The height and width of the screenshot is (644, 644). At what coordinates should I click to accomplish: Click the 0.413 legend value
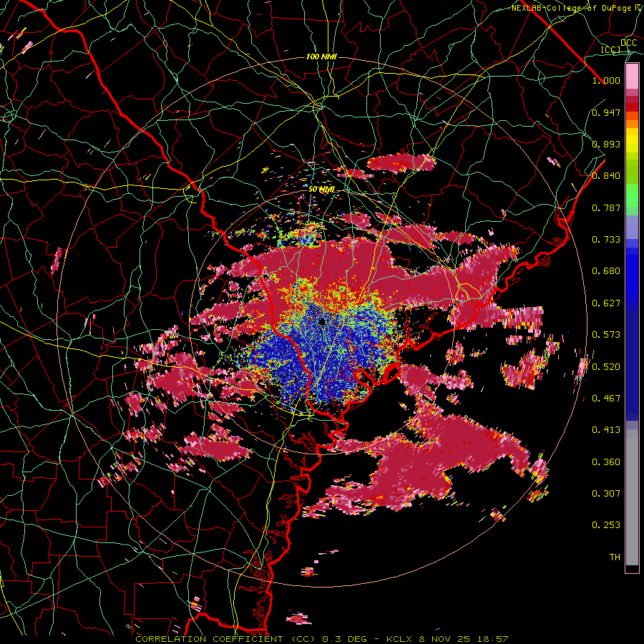(x=606, y=430)
